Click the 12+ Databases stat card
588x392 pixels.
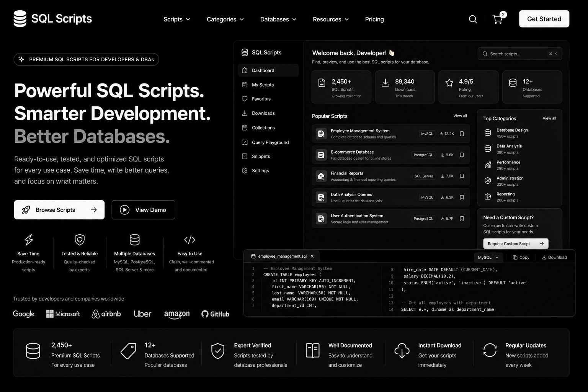pos(532,87)
